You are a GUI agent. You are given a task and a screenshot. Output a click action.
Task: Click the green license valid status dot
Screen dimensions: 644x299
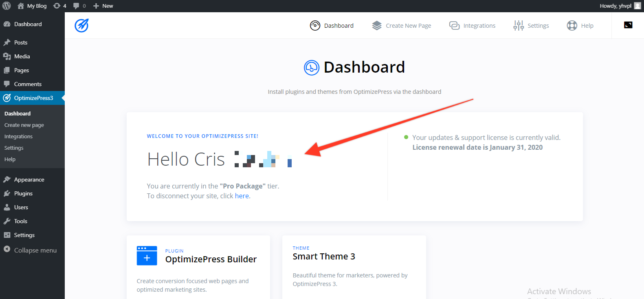[x=406, y=137]
